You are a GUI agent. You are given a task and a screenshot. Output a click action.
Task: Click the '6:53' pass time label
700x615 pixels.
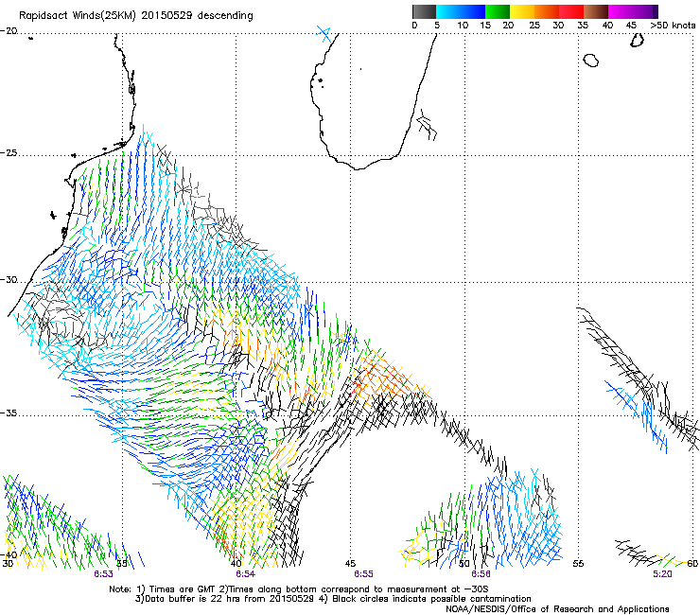(x=103, y=574)
